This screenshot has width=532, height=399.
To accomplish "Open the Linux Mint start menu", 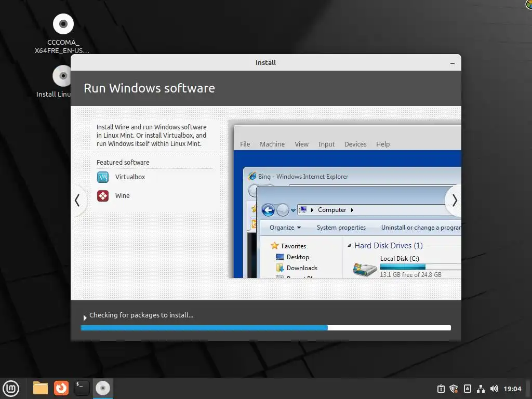I will (11, 388).
